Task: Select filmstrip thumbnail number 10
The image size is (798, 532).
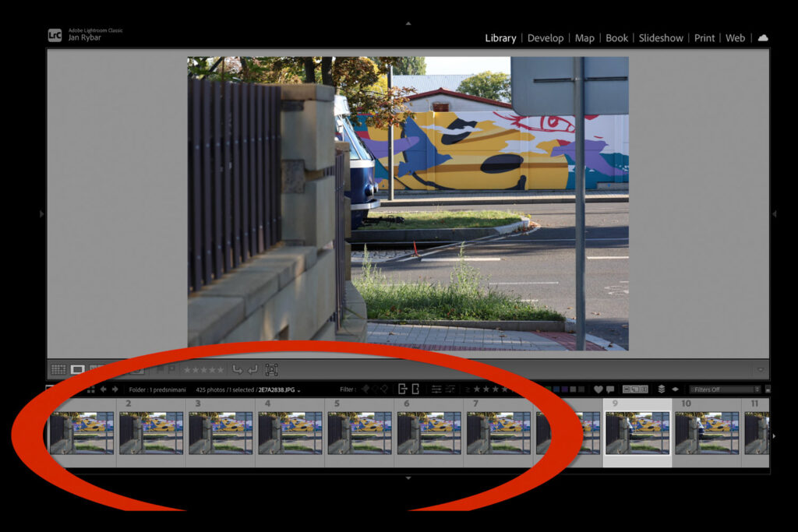Action: [707, 433]
